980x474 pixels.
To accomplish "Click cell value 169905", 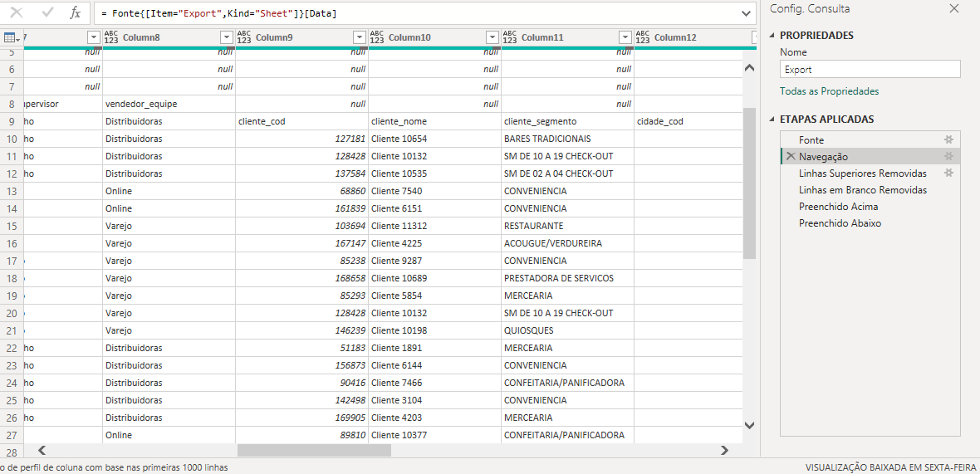I will (301, 418).
